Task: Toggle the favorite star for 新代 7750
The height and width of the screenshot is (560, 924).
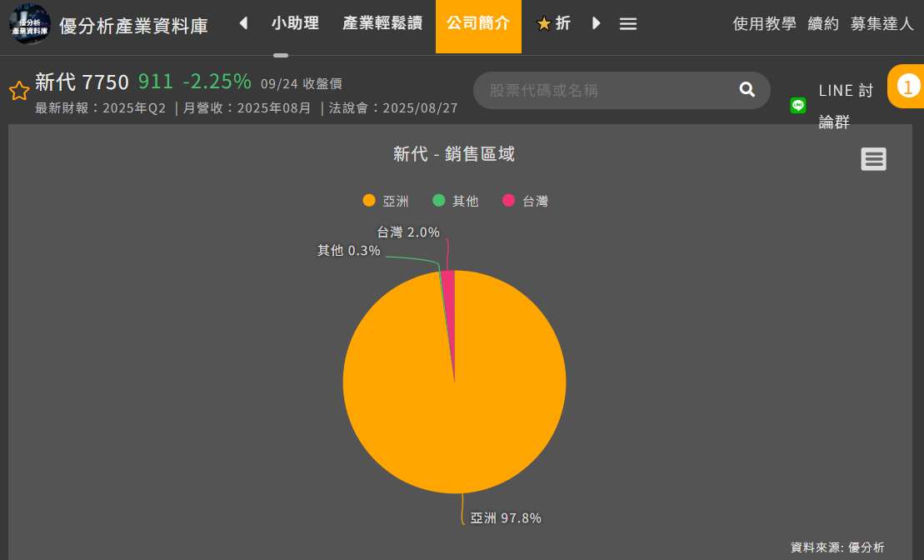Action: click(19, 91)
